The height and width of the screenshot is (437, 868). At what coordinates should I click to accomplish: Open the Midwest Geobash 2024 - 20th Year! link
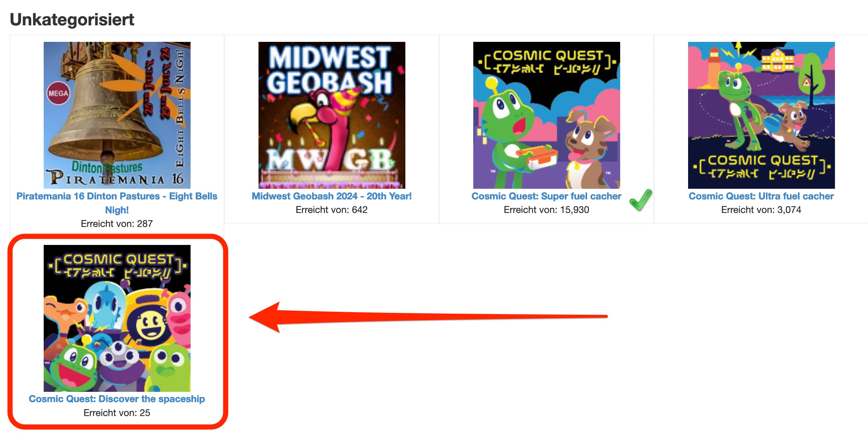(x=332, y=196)
